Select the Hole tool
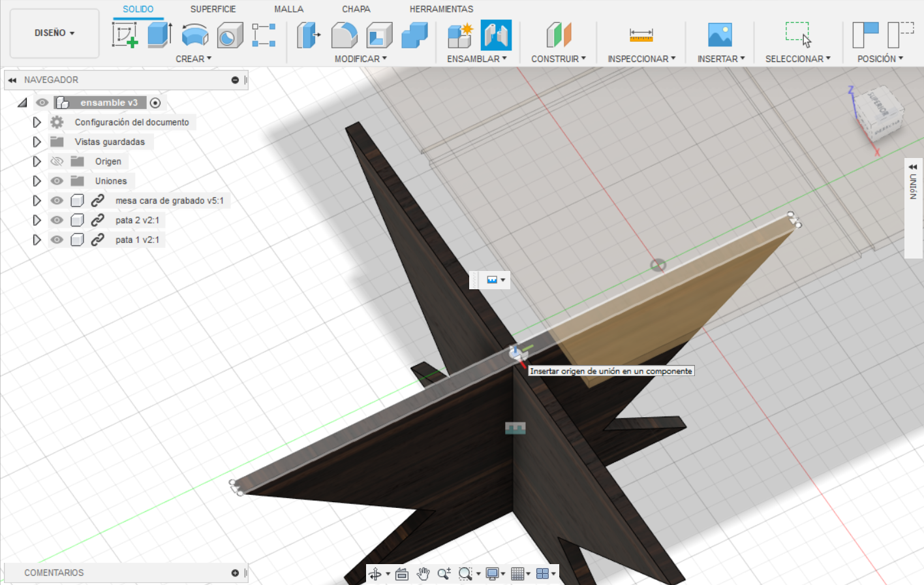This screenshot has width=924, height=585. pyautogui.click(x=230, y=35)
